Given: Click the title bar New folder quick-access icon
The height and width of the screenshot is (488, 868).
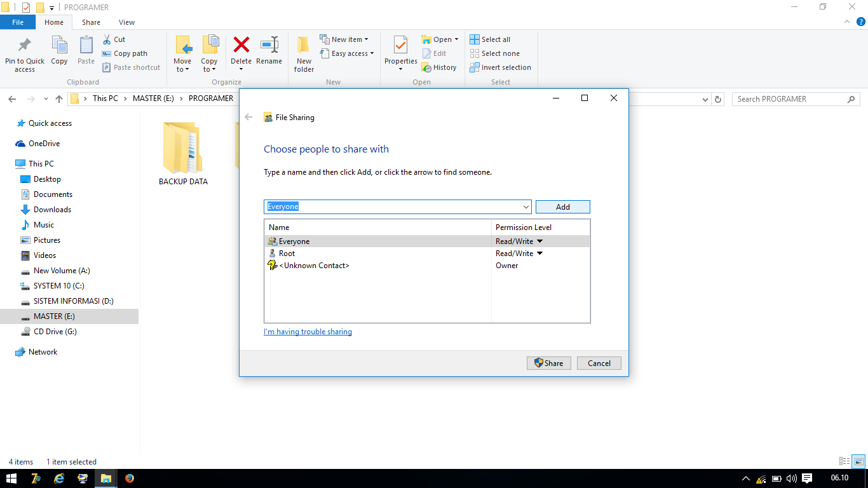Looking at the screenshot, I should tap(40, 8).
